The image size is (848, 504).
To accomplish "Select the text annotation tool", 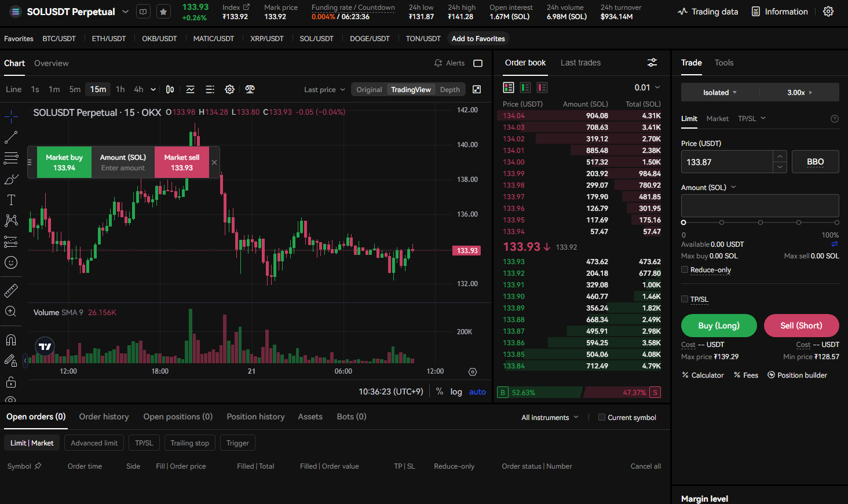I will [11, 200].
